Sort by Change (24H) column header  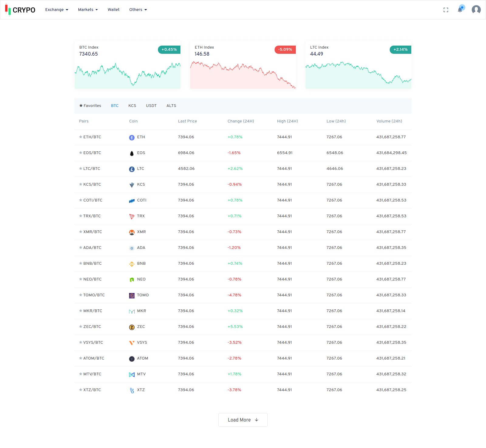(x=241, y=121)
